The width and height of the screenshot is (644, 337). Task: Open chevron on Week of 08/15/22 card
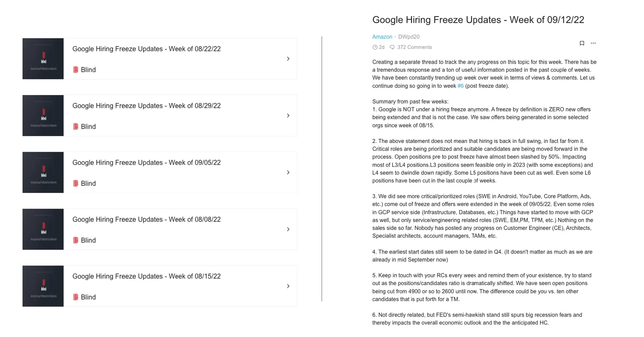click(288, 286)
